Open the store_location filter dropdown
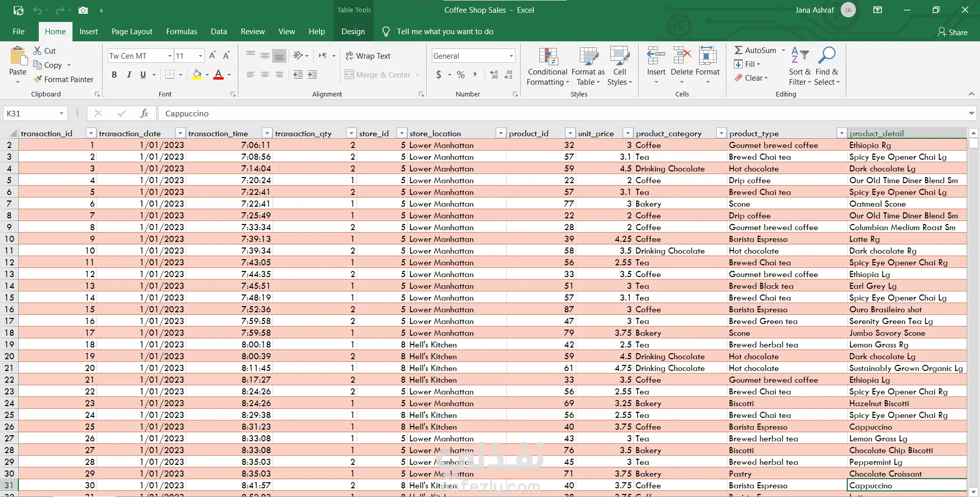Image resolution: width=980 pixels, height=497 pixels. coord(501,133)
